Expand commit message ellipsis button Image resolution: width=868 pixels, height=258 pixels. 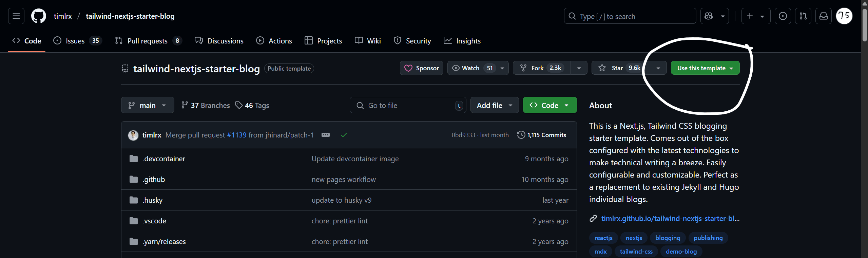[326, 135]
